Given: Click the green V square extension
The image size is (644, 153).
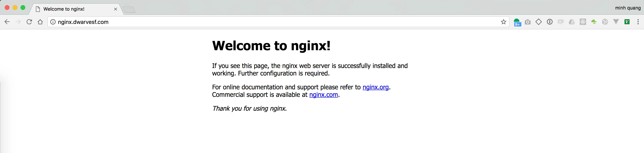Looking at the screenshot, I should (x=627, y=22).
